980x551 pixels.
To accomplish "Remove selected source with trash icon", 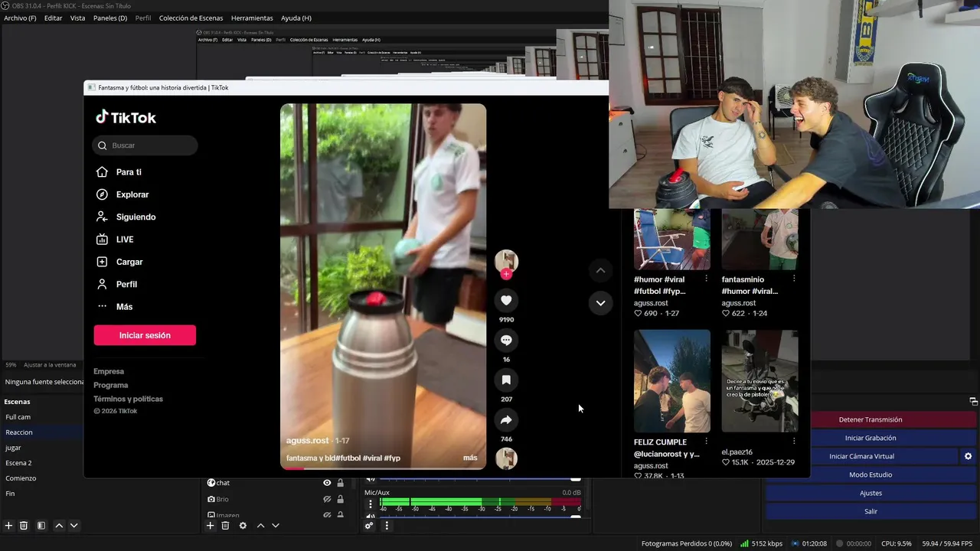I will pos(225,526).
